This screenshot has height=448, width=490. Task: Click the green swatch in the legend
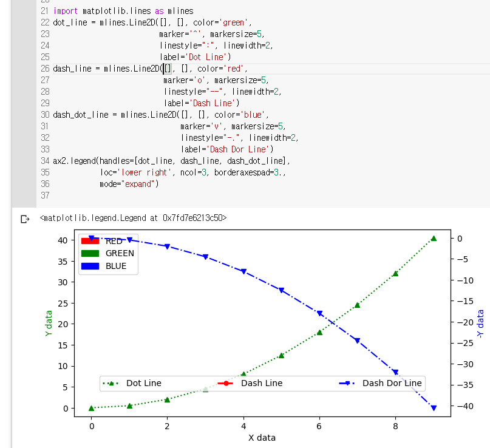(90, 253)
